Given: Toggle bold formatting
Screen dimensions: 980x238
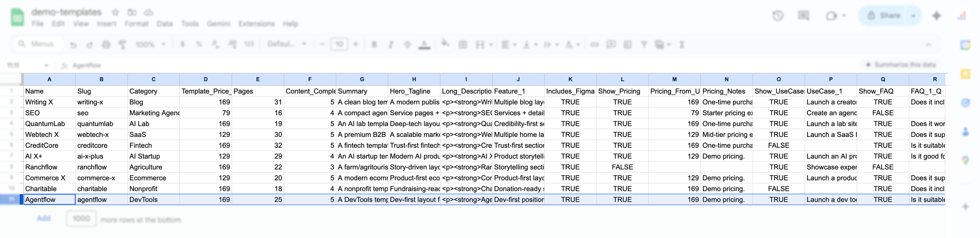Looking at the screenshot, I should click(374, 45).
